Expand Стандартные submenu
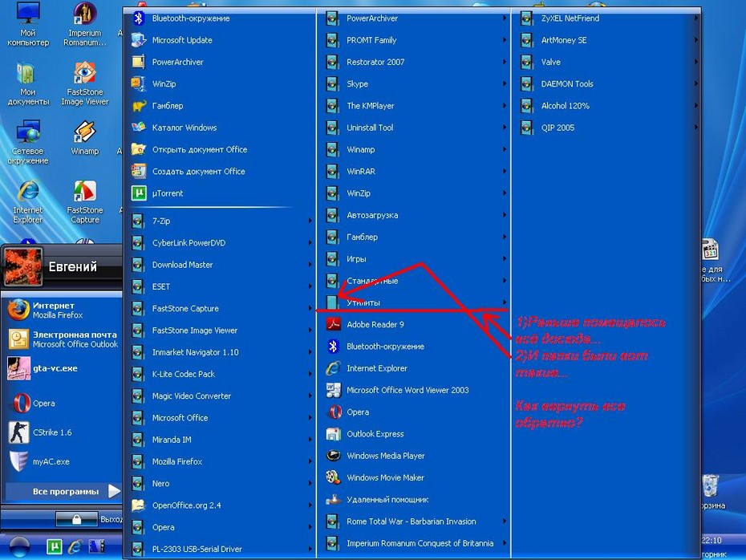 pos(413,281)
